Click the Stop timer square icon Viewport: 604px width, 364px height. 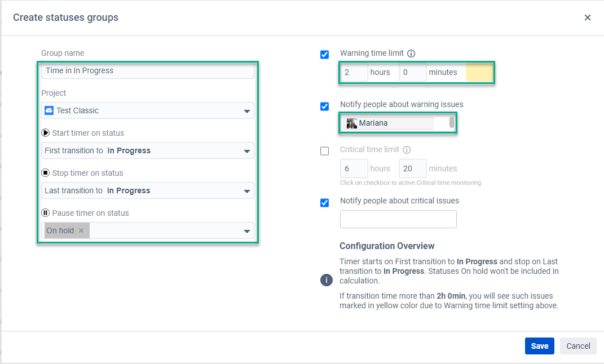46,173
